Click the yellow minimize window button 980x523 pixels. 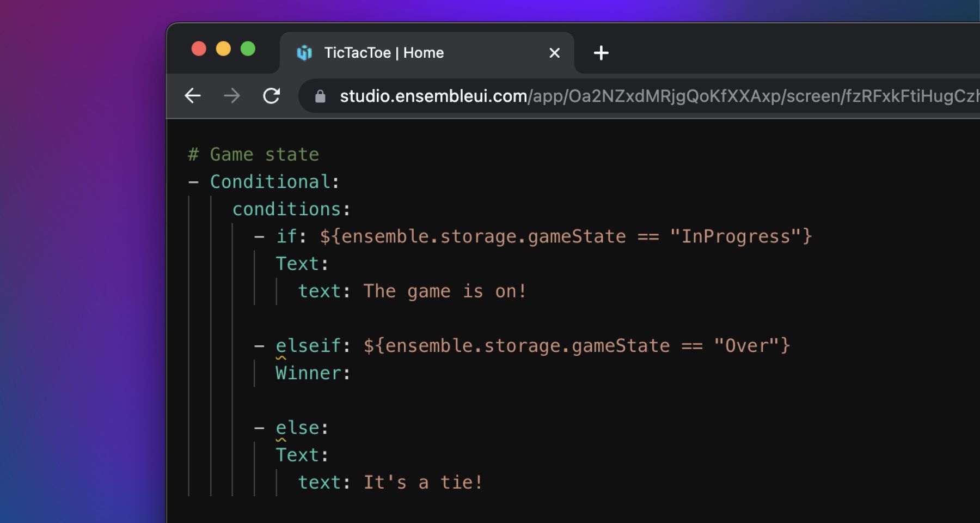(223, 49)
